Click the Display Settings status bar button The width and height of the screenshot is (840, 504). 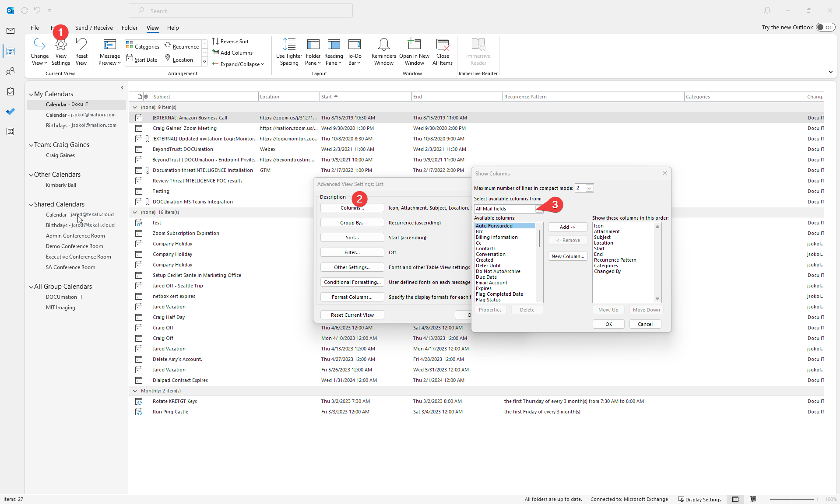pyautogui.click(x=699, y=499)
